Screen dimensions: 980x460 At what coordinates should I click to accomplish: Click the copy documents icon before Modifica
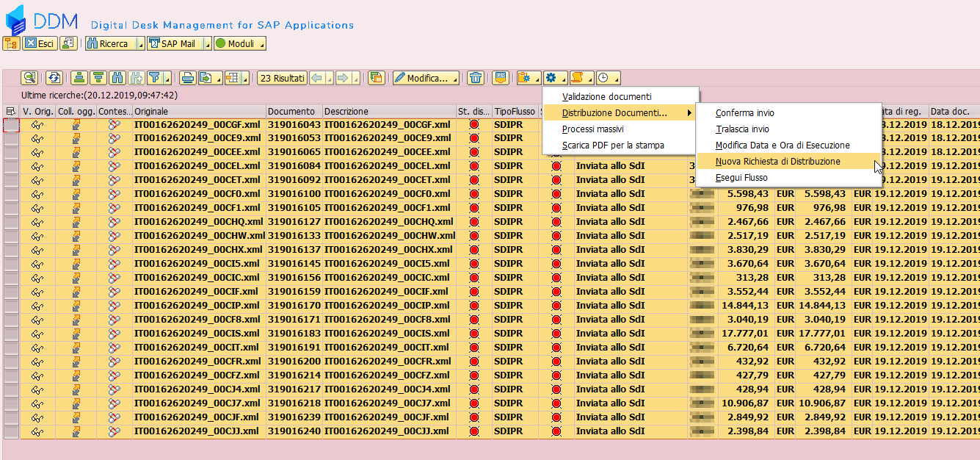377,78
